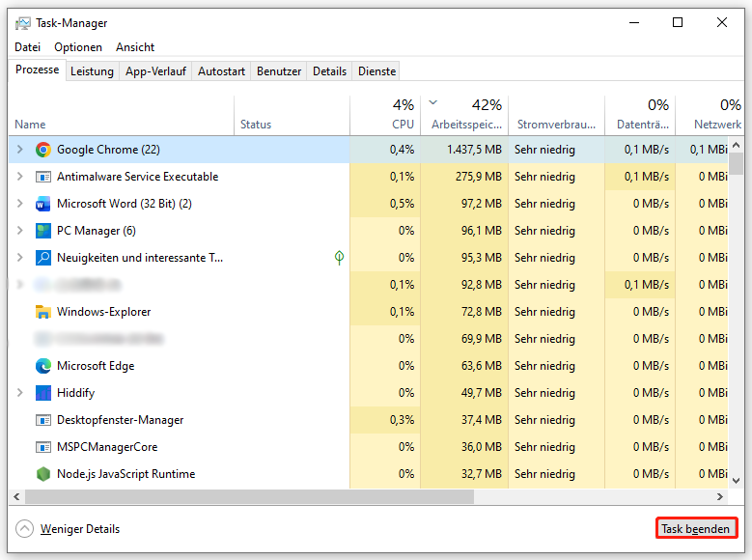The width and height of the screenshot is (752, 560).
Task: Select the Desktopfenster-Manager process name
Action: [x=120, y=420]
